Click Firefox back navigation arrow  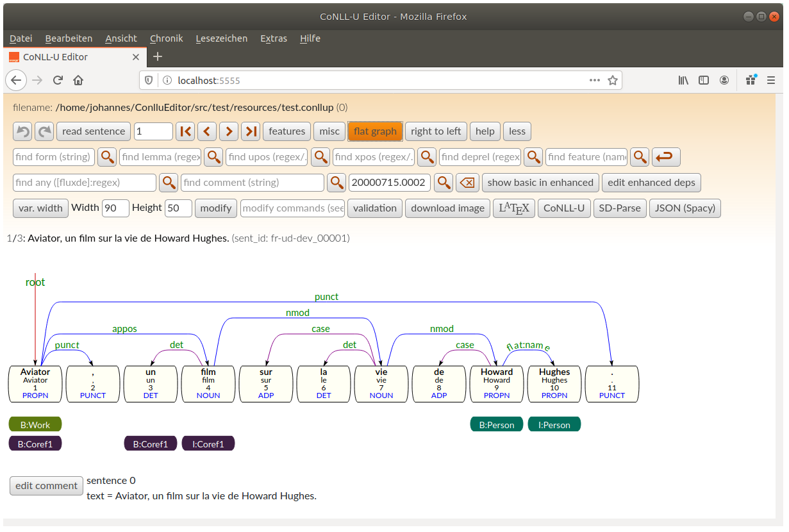[x=16, y=80]
